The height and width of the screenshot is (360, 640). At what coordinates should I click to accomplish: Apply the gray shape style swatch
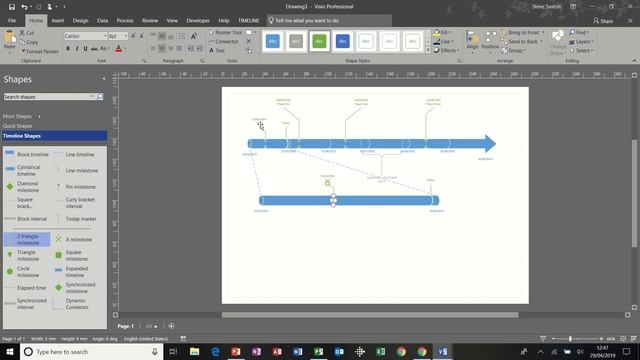pos(296,41)
